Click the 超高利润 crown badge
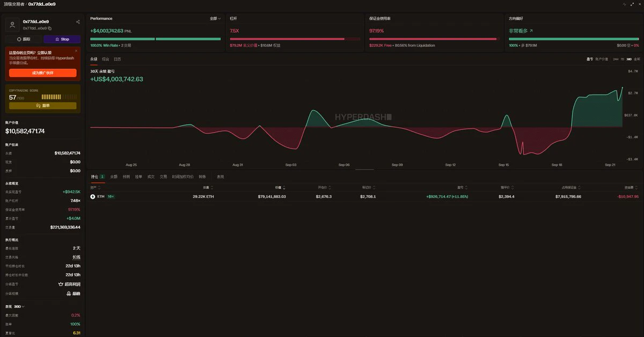This screenshot has width=644, height=337. click(69, 284)
